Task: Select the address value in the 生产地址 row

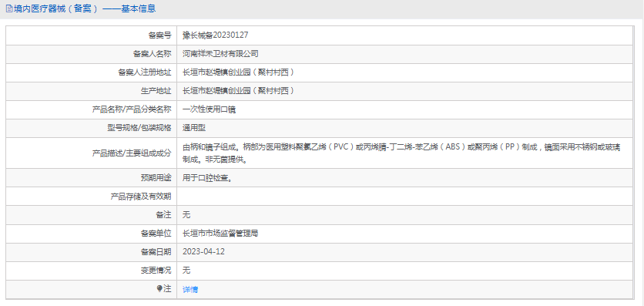Action: tap(238, 90)
